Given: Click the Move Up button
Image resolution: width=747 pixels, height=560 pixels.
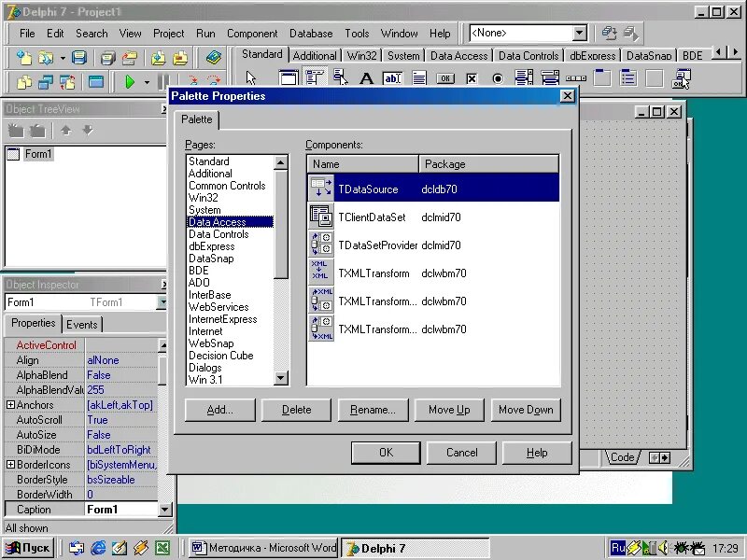Looking at the screenshot, I should 449,410.
